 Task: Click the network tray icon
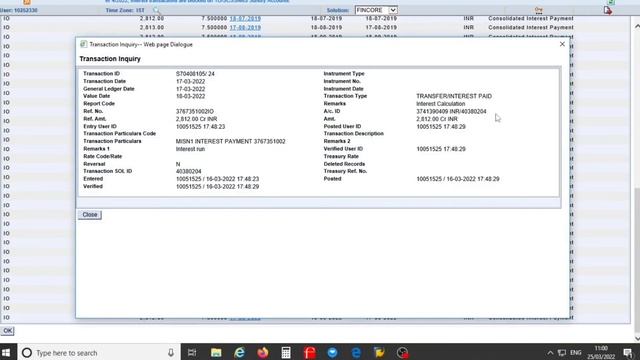562,353
